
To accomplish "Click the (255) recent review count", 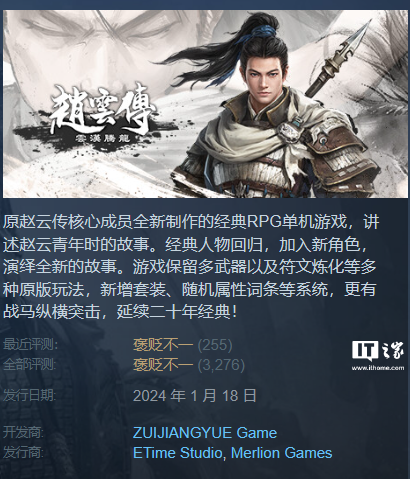I will pyautogui.click(x=215, y=345).
